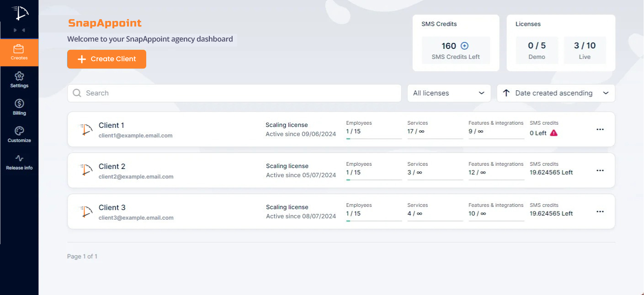Click the Services 4 / ∞ value for Client 3

point(415,214)
